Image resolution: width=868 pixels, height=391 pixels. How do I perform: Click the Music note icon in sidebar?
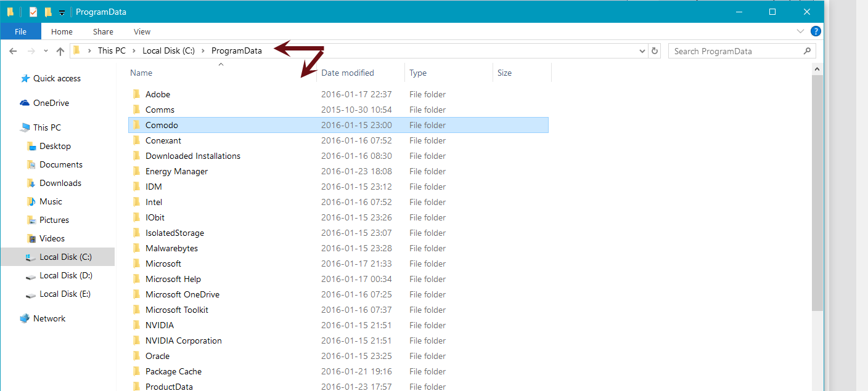pos(31,201)
